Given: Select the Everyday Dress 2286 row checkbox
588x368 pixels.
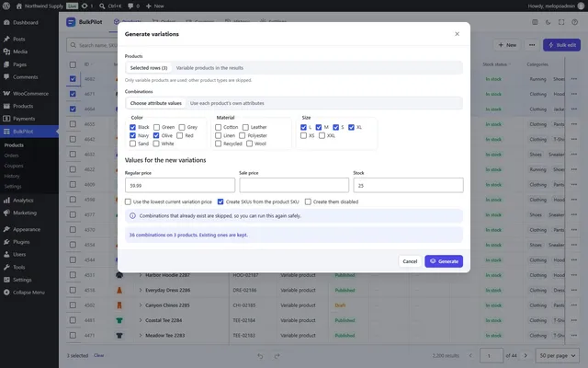Looking at the screenshot, I should tap(73, 291).
